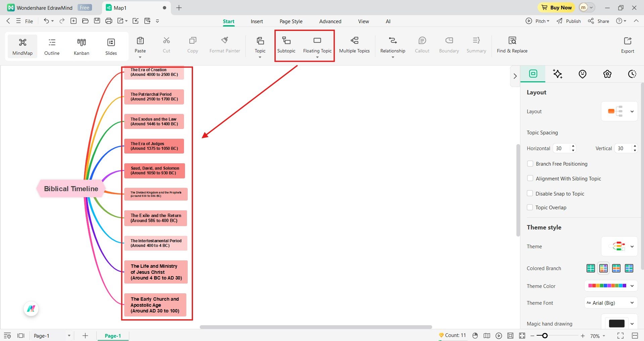This screenshot has height=341, width=644.
Task: Open the AI menu tab
Action: point(387,21)
